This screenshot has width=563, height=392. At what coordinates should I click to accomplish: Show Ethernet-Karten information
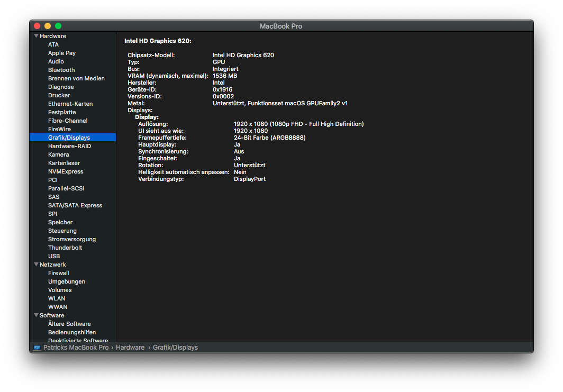tap(70, 104)
